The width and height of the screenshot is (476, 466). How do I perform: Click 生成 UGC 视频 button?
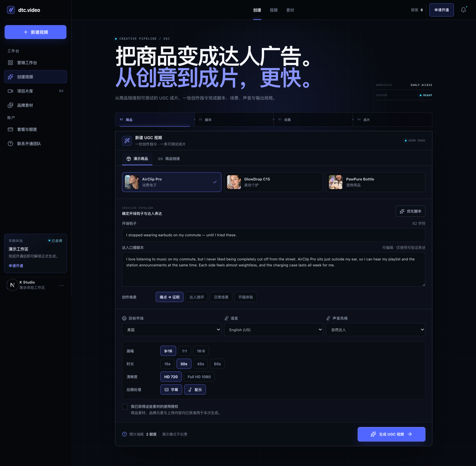(391, 434)
